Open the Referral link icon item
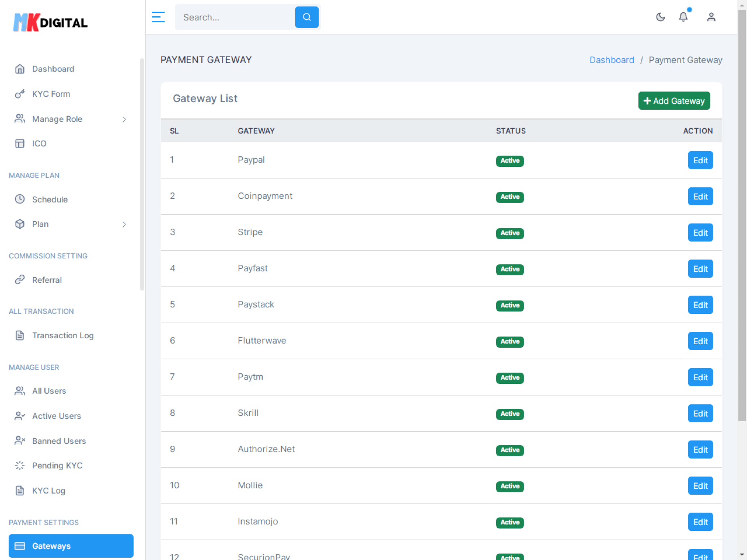Image resolution: width=747 pixels, height=560 pixels. click(20, 280)
